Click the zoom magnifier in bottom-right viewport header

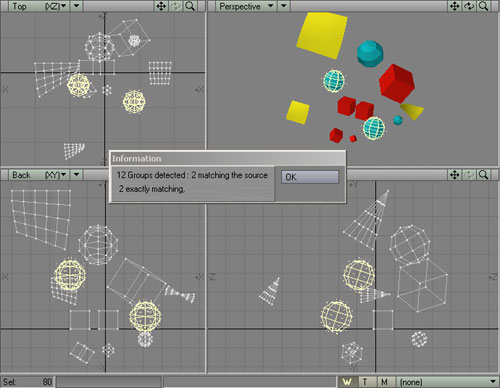point(483,175)
